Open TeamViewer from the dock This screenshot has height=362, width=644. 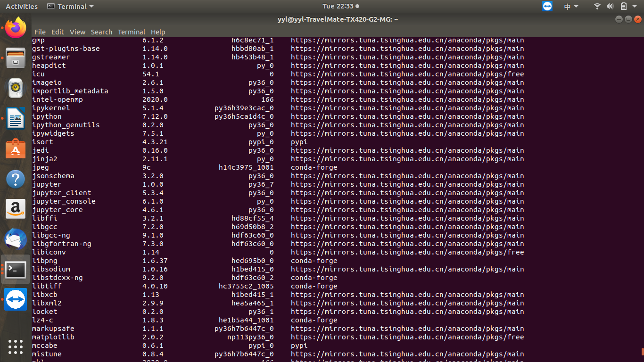pos(16,299)
